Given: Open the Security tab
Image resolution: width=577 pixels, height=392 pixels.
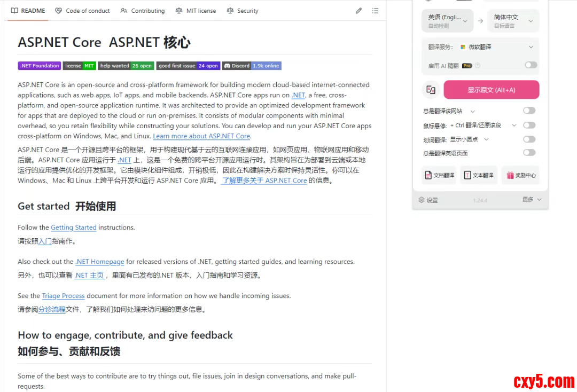Looking at the screenshot, I should coord(243,11).
